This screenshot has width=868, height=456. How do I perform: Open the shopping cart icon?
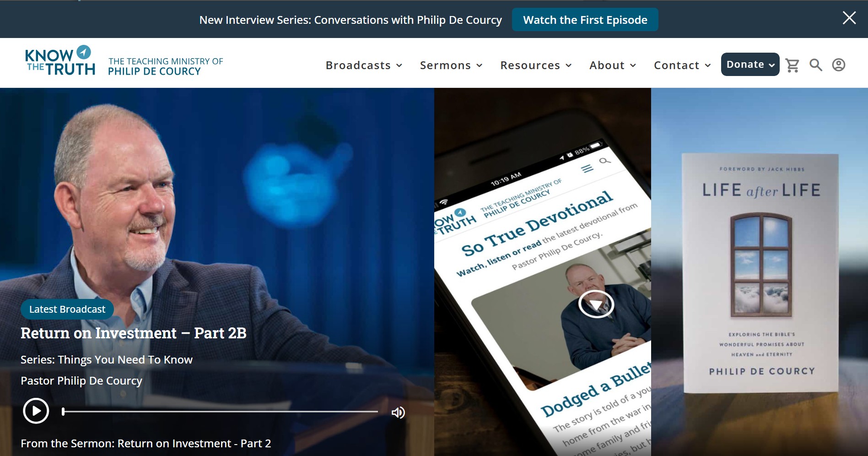pos(792,65)
